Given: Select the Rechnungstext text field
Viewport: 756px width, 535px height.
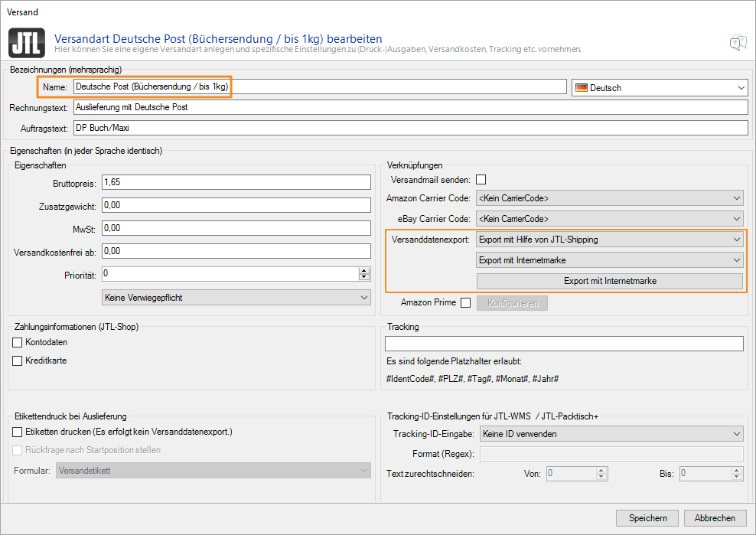Looking at the screenshot, I should [x=409, y=107].
